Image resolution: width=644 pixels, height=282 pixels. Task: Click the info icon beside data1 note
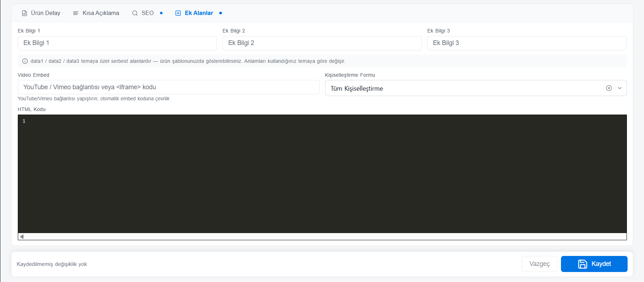[25, 61]
